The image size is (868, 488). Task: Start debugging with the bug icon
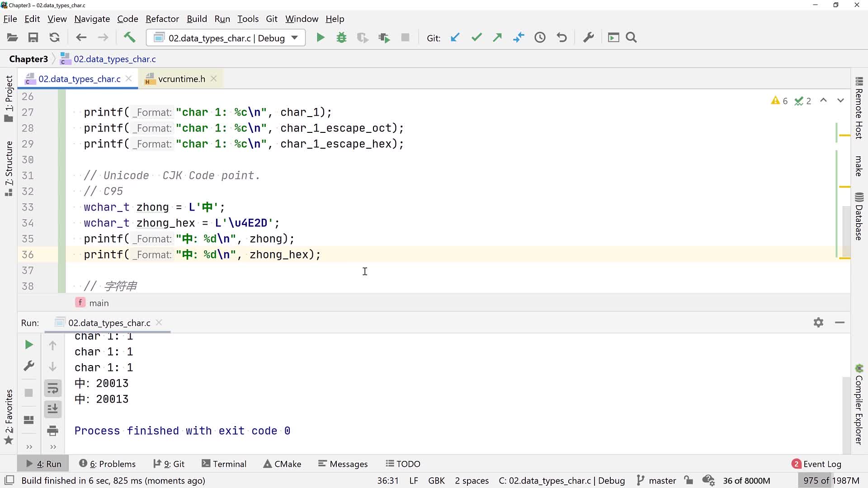pos(341,38)
